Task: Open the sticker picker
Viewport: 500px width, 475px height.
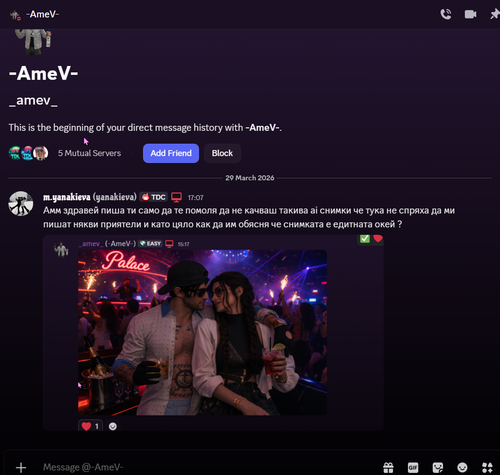Action: [x=438, y=467]
